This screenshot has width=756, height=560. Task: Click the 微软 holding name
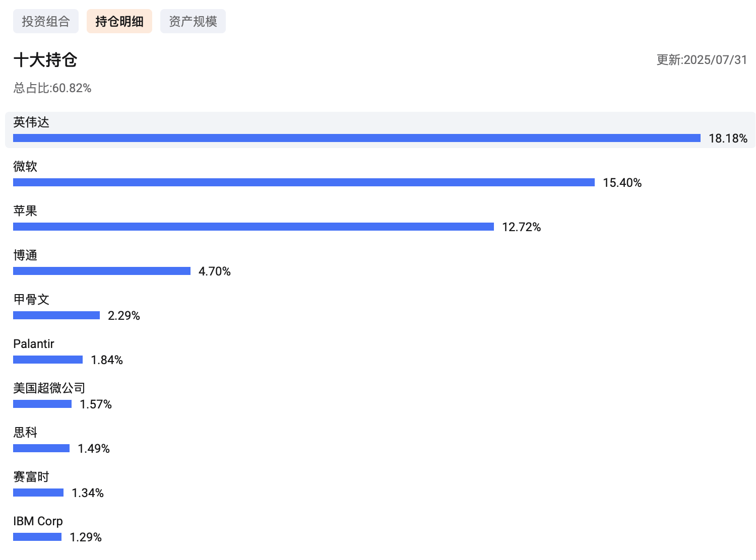click(x=25, y=167)
